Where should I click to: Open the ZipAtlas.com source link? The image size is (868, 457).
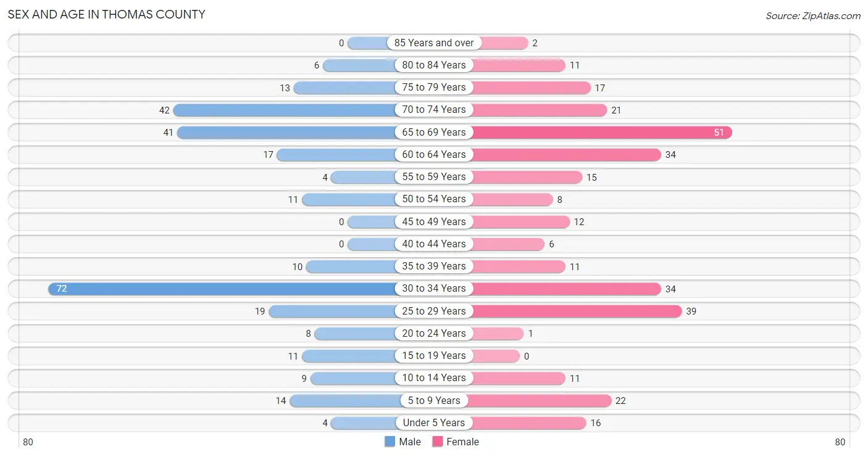813,16
